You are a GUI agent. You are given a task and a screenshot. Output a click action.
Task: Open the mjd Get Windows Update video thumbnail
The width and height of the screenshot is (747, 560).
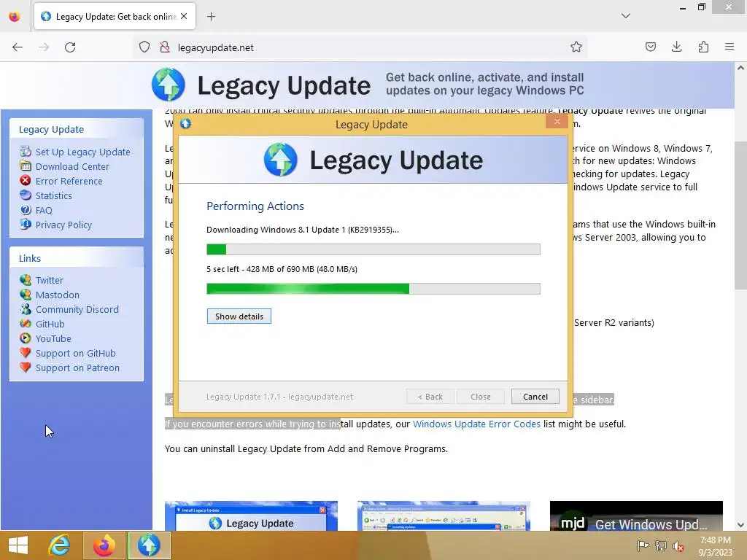coord(636,516)
